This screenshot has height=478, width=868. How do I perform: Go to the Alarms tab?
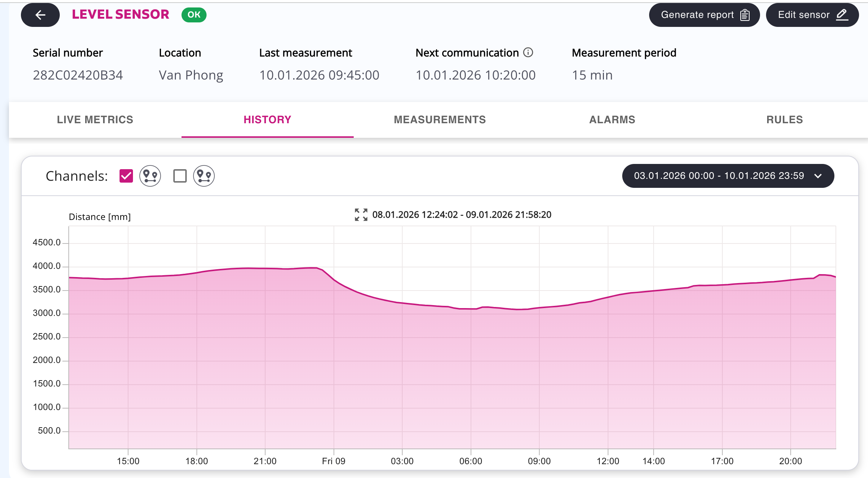coord(612,119)
